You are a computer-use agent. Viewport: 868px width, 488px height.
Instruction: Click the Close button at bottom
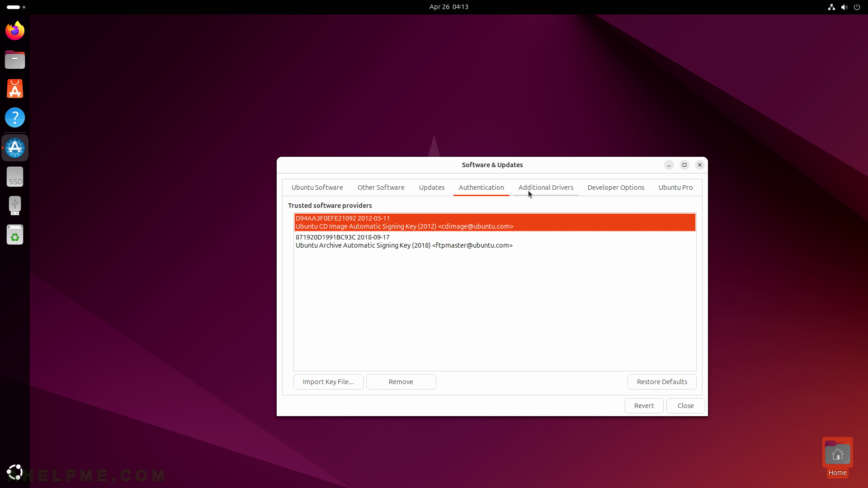click(685, 406)
